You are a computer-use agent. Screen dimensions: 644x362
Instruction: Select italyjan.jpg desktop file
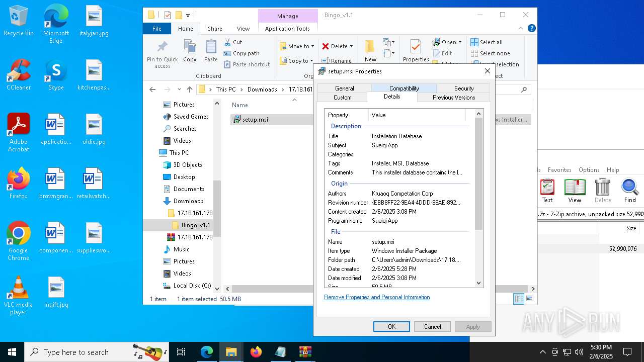click(94, 21)
